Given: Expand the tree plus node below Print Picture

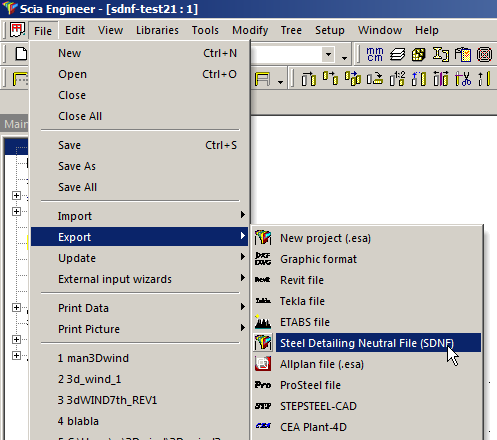Looking at the screenshot, I should [x=16, y=339].
